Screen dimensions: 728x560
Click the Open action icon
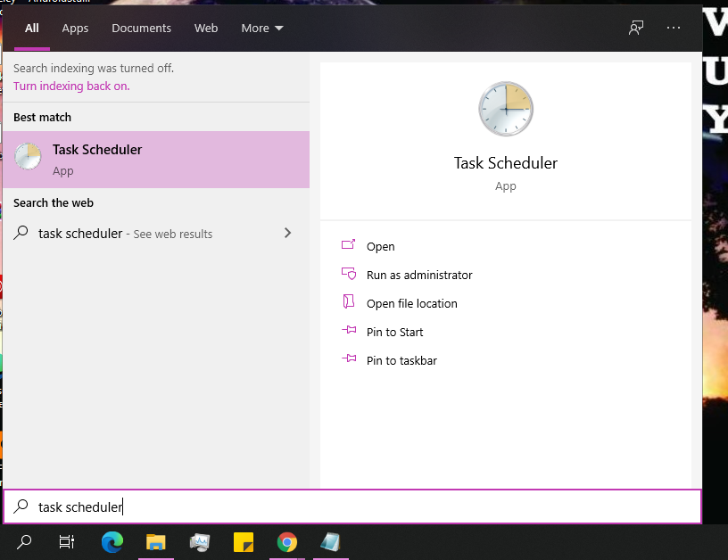click(x=348, y=244)
